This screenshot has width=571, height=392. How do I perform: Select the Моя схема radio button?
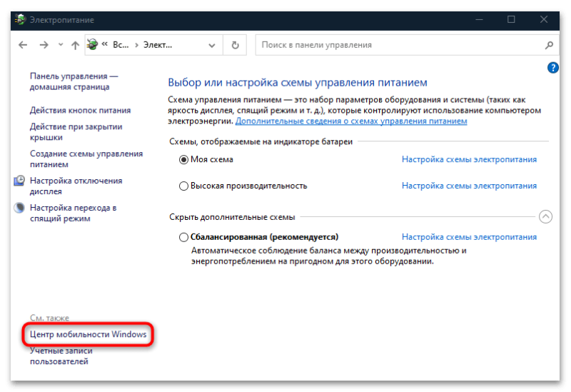point(183,159)
